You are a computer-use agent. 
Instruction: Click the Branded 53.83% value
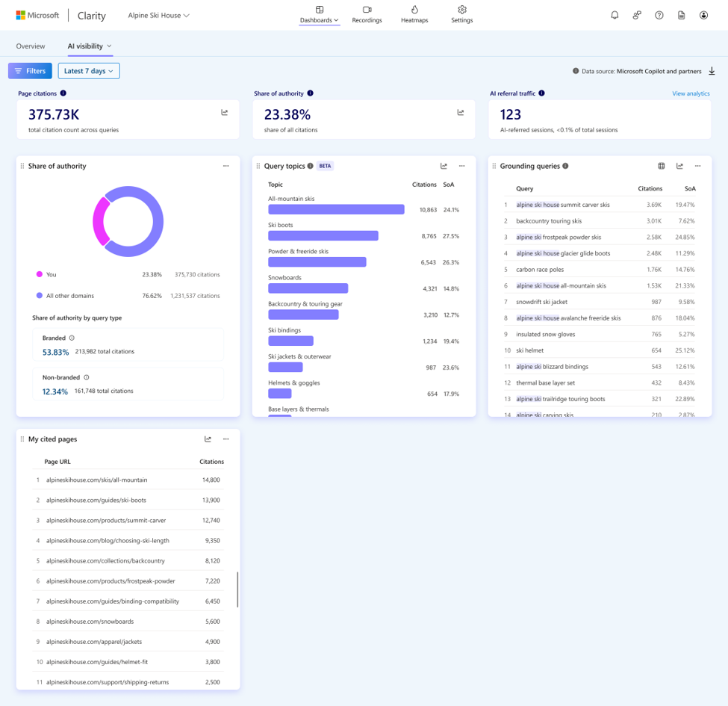pos(55,352)
